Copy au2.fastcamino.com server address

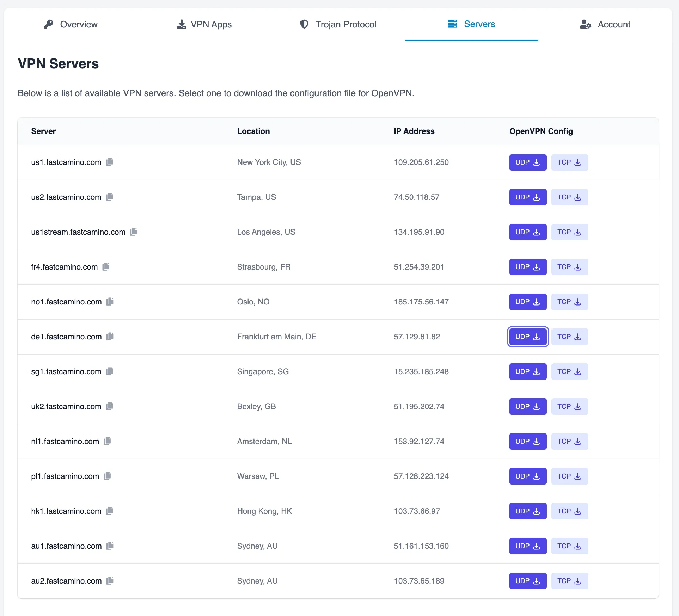pos(110,581)
